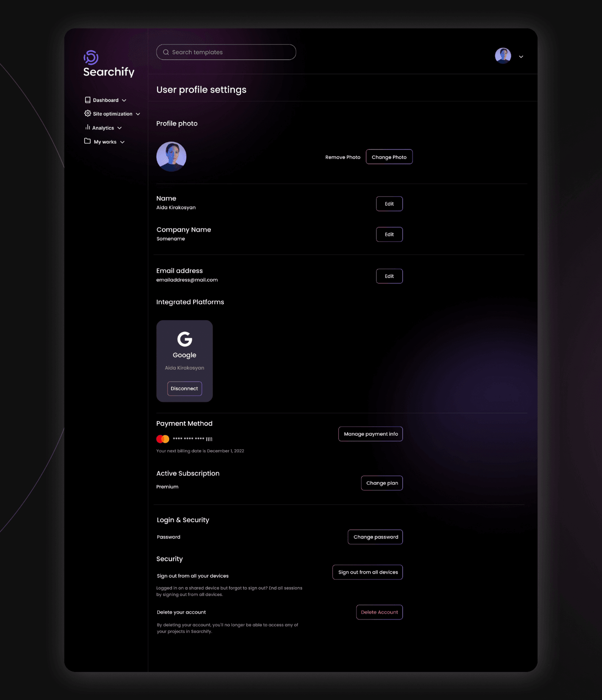
Task: Click Delete your account label
Action: [181, 612]
